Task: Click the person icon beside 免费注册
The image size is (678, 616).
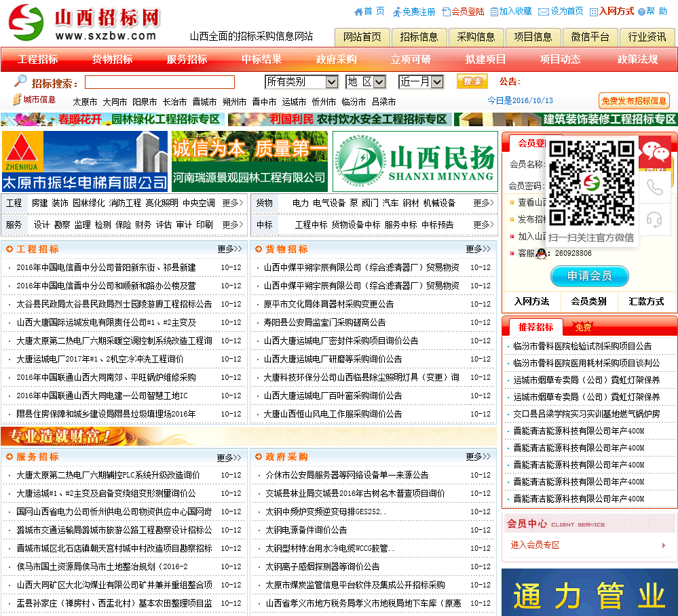Action: 396,12
